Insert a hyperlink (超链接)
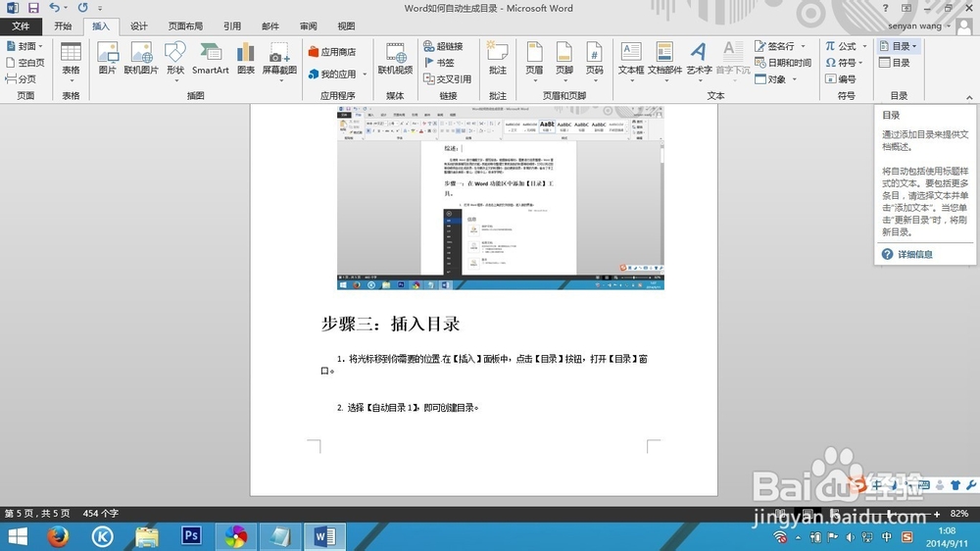 (x=443, y=46)
